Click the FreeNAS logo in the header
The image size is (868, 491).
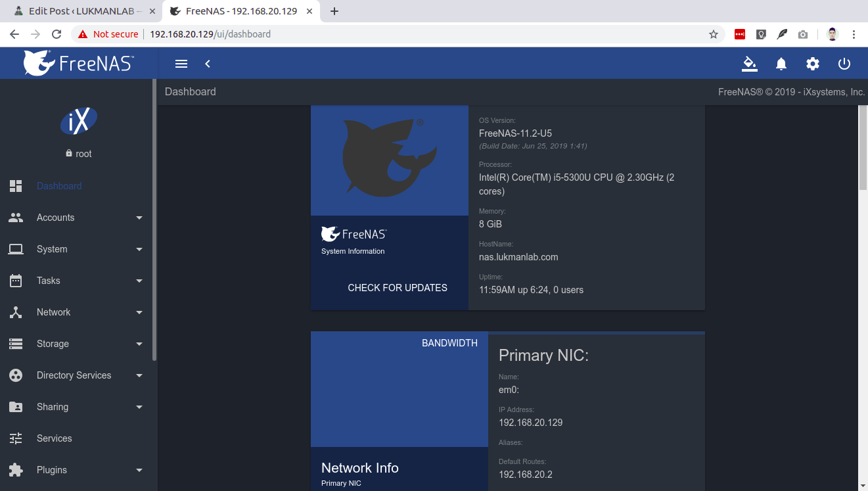pyautogui.click(x=79, y=63)
